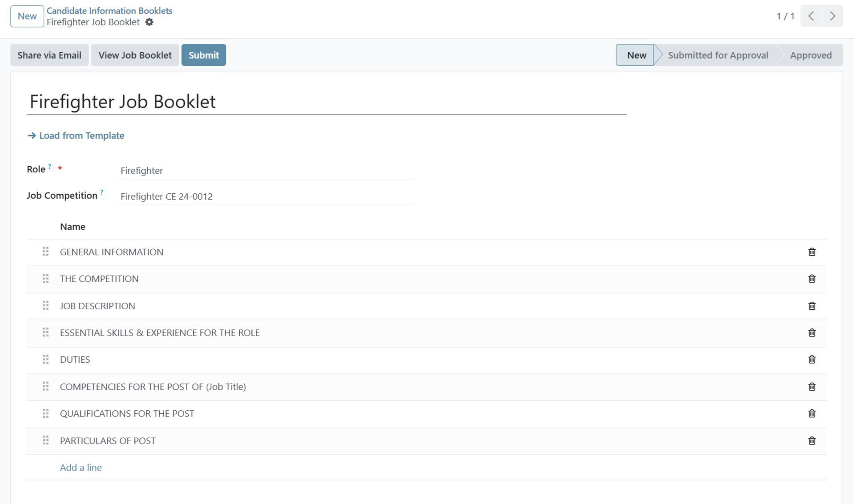This screenshot has height=504, width=854.
Task: Select the Submitted for Approval status stage
Action: point(717,55)
